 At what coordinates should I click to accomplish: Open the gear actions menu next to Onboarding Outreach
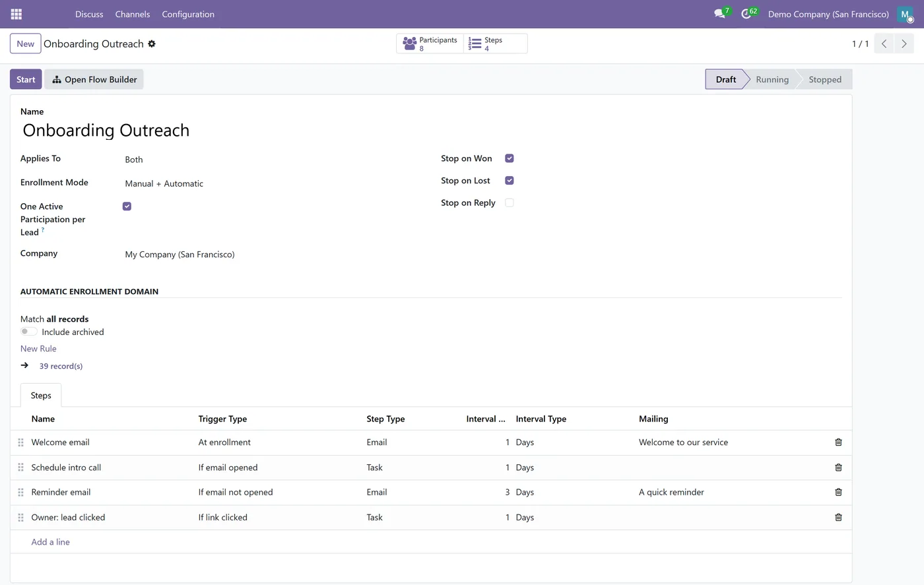(x=152, y=44)
